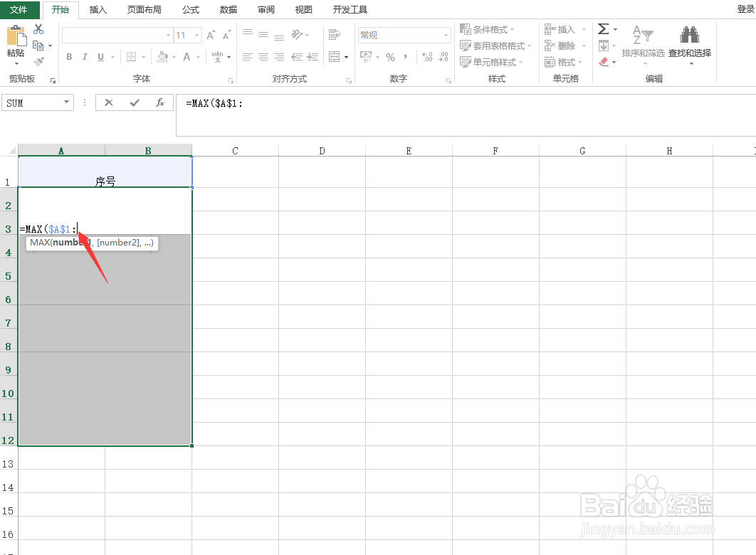Click the wén phonetic guide icon
The width and height of the screenshot is (756, 555).
217,57
